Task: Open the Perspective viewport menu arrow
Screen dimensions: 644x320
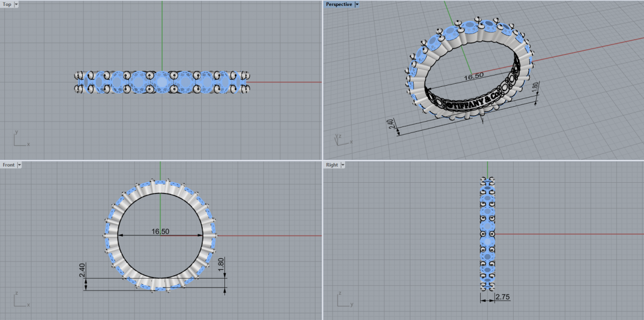Action: coord(357,4)
